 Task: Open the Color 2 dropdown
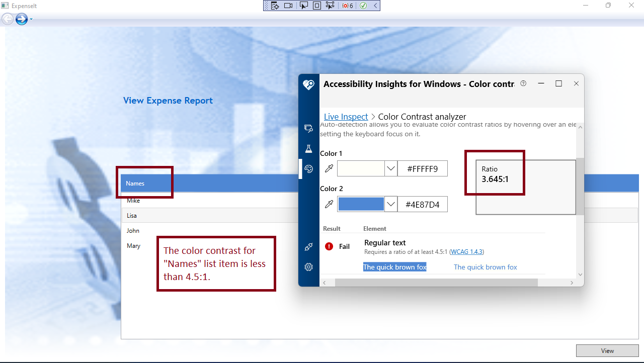click(x=391, y=204)
